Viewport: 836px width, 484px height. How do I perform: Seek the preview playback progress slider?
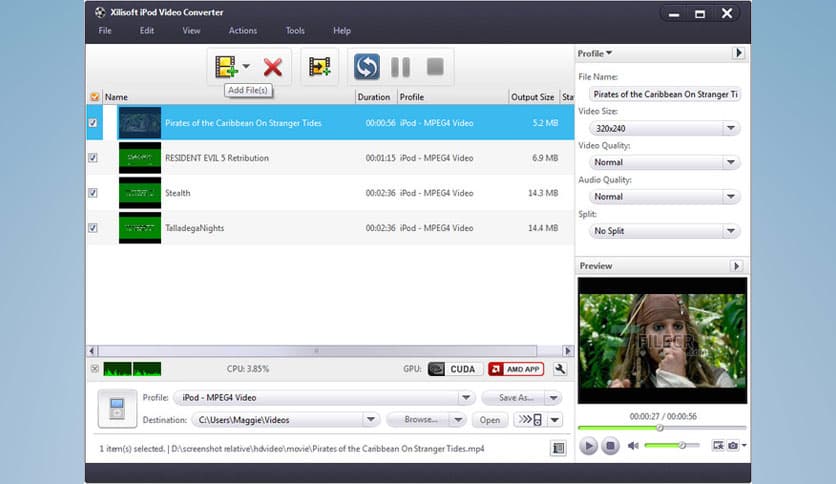tap(662, 427)
